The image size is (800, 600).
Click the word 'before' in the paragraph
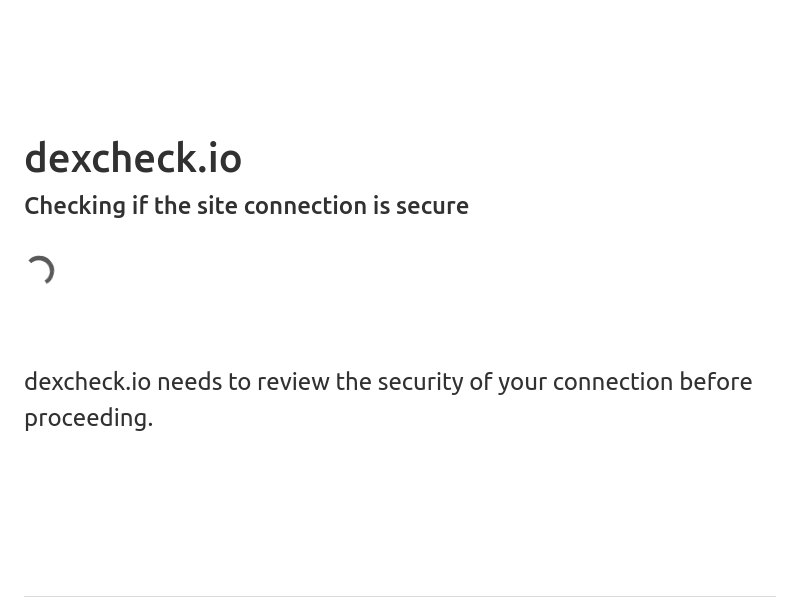(716, 382)
